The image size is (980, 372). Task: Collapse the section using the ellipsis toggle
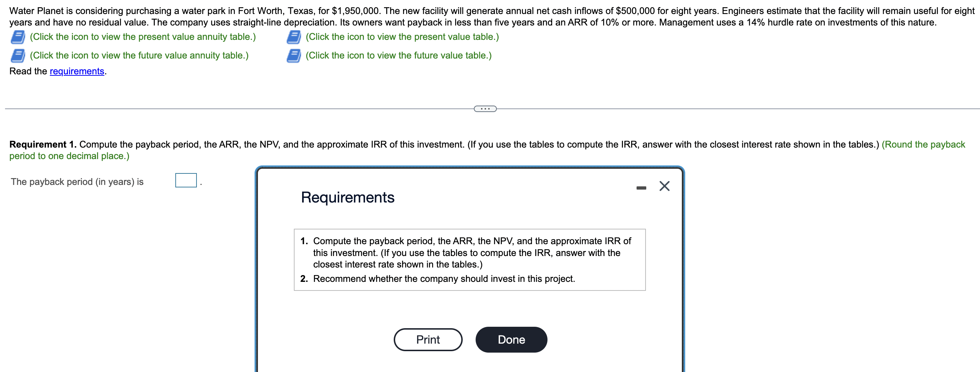(485, 108)
